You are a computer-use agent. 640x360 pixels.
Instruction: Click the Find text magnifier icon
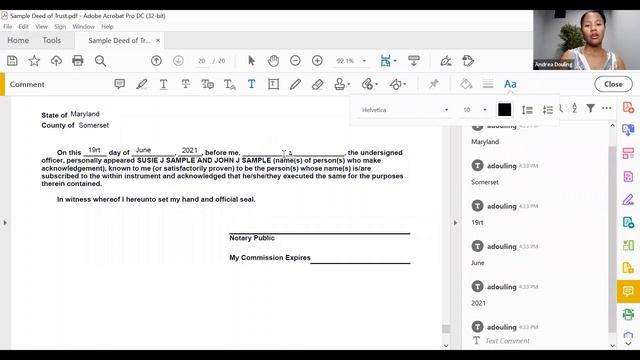tap(100, 61)
